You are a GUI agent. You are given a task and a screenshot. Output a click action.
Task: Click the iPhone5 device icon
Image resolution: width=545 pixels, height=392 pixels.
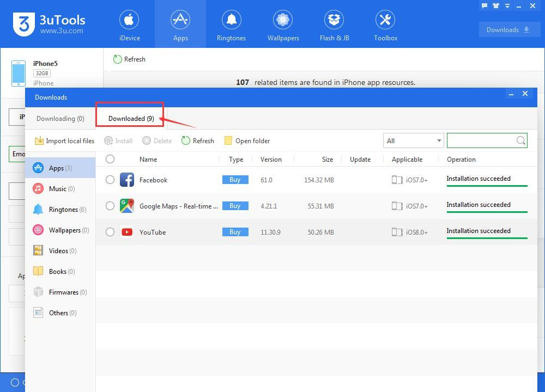click(19, 73)
